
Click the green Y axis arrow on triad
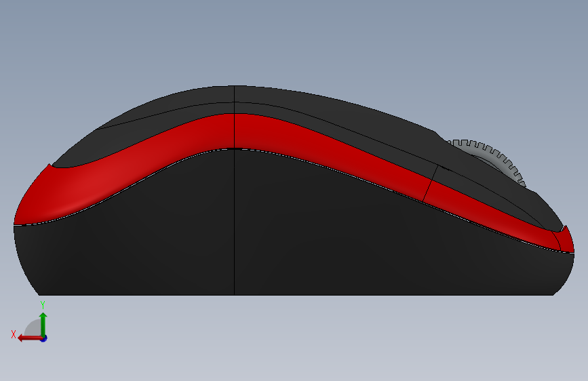coord(43,323)
